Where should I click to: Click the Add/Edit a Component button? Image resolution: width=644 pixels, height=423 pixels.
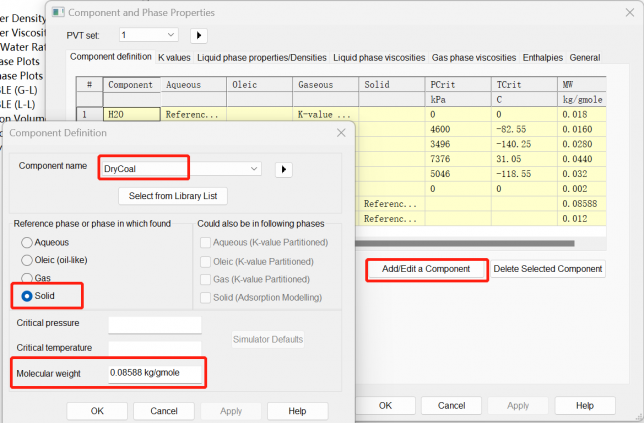coord(426,269)
